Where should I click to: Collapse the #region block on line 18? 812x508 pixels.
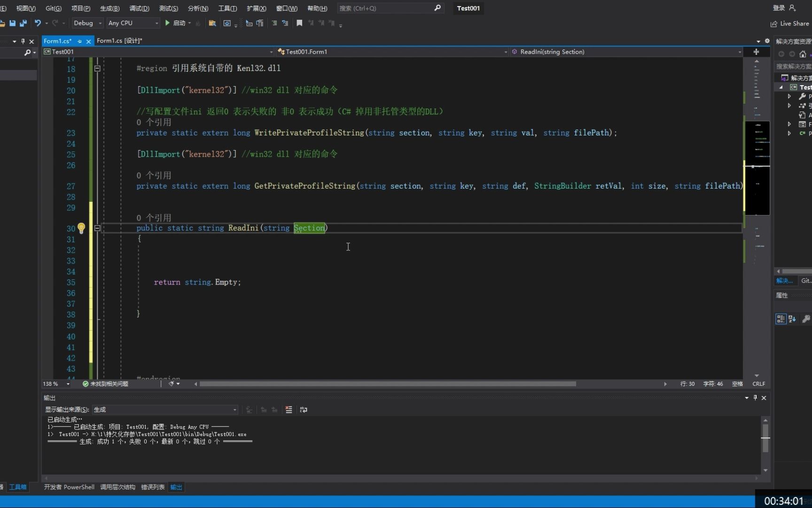point(97,69)
